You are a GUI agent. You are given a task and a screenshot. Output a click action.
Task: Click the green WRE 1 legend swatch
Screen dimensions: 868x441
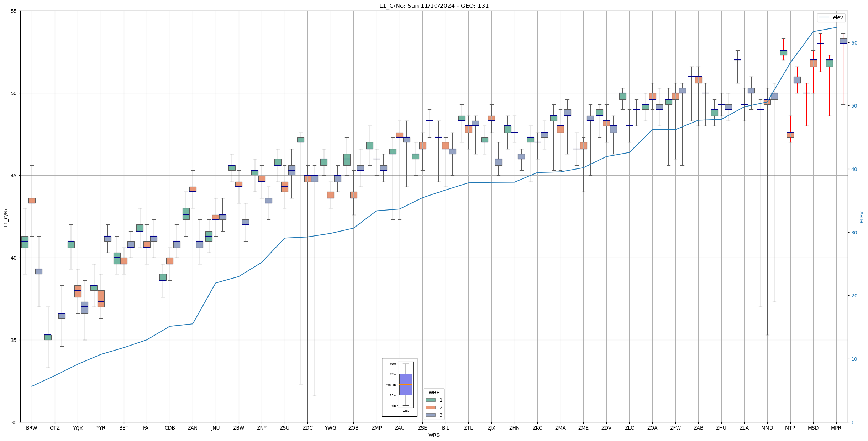(430, 400)
